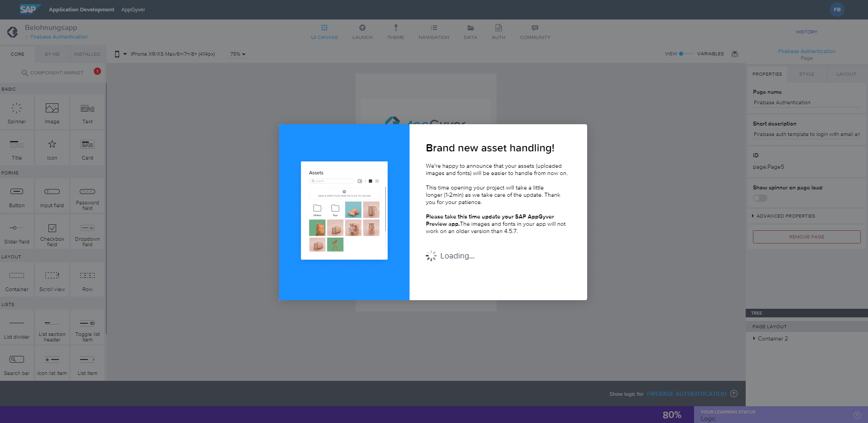
Task: Click Firebase Authentication logic link
Action: click(686, 394)
